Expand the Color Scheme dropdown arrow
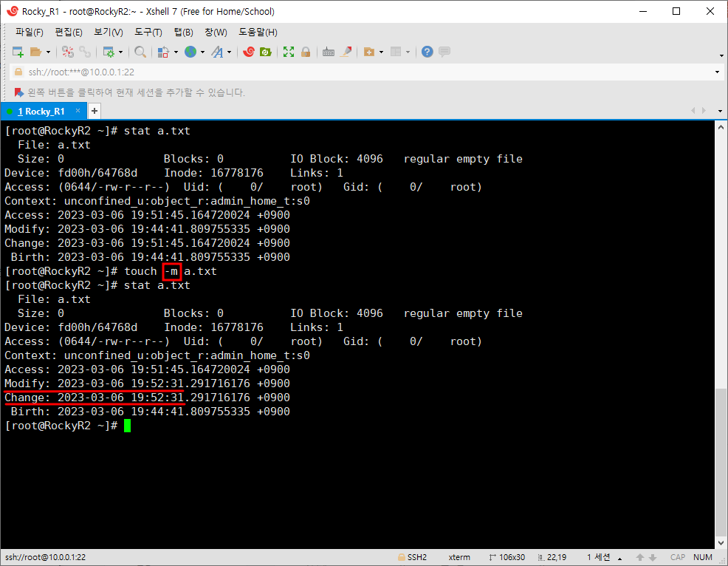 [176, 52]
